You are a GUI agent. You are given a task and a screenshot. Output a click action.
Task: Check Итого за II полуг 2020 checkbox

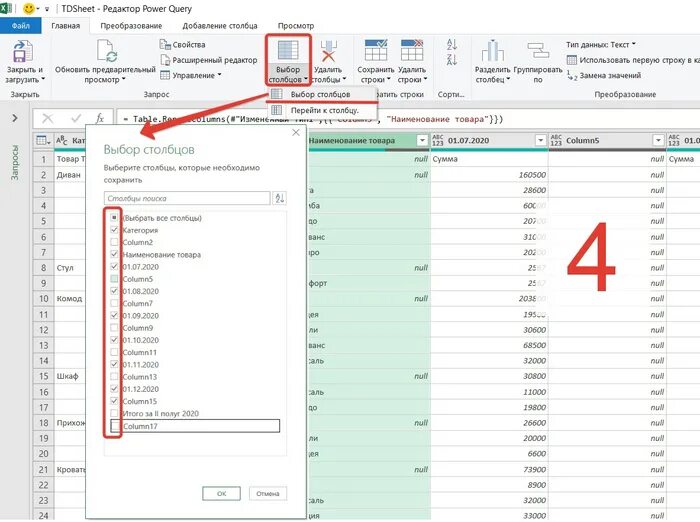114,413
